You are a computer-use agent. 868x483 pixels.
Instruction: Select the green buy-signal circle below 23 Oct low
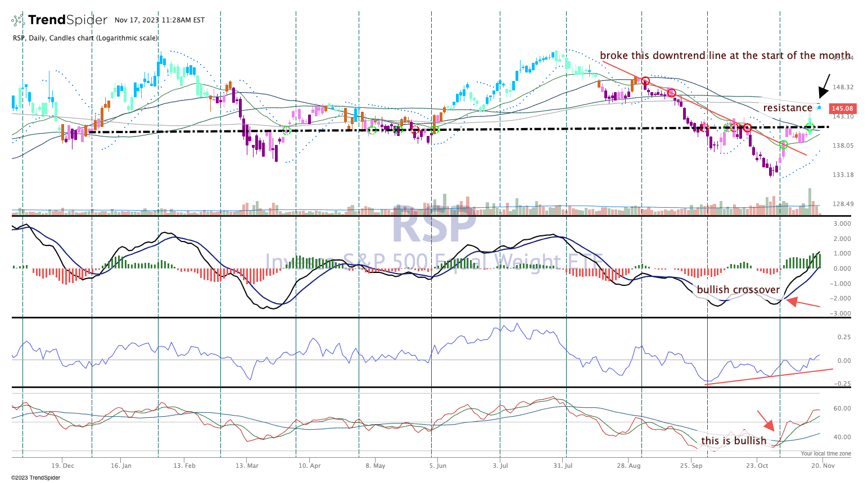tap(784, 145)
